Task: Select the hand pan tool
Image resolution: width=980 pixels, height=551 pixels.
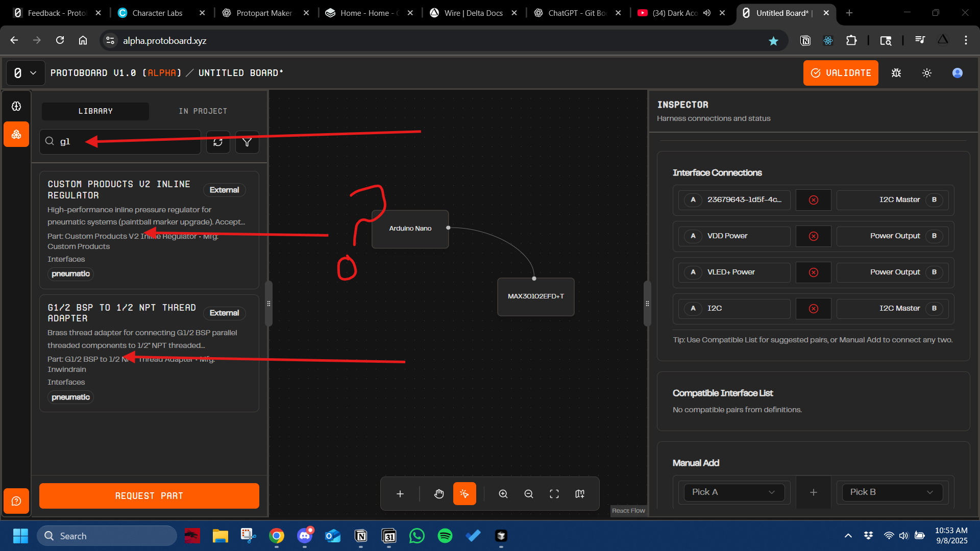Action: coord(439,494)
